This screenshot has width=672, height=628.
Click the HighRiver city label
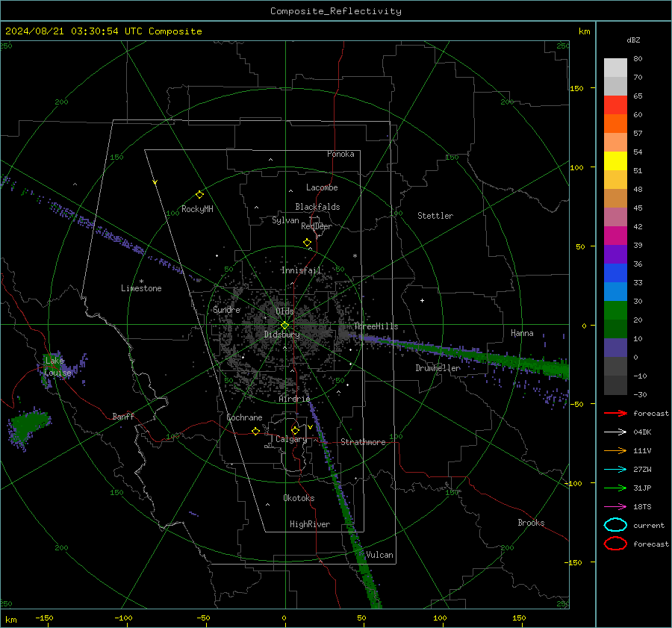[310, 524]
